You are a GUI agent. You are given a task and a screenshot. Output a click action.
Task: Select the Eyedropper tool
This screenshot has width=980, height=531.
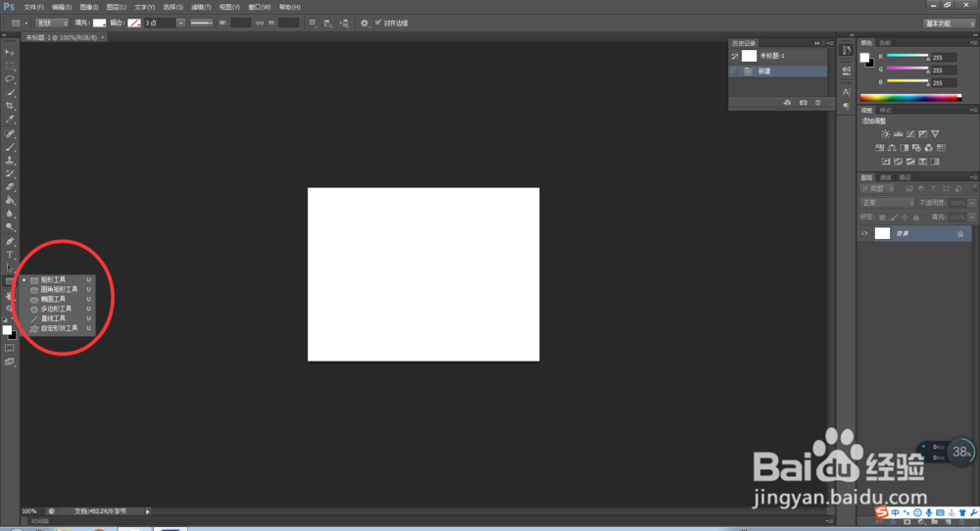pos(10,120)
